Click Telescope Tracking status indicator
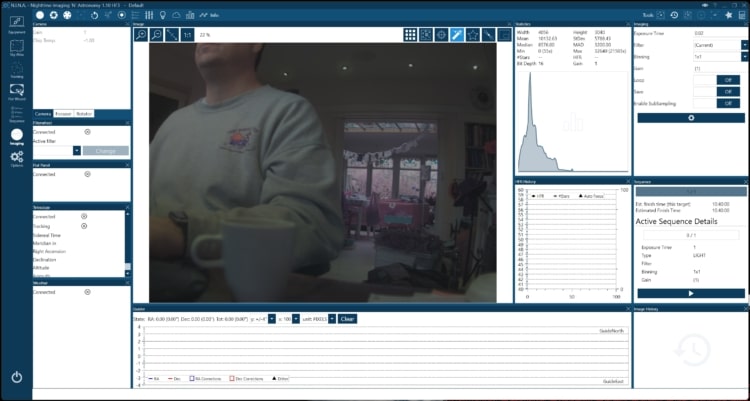750x401 pixels. pos(84,226)
